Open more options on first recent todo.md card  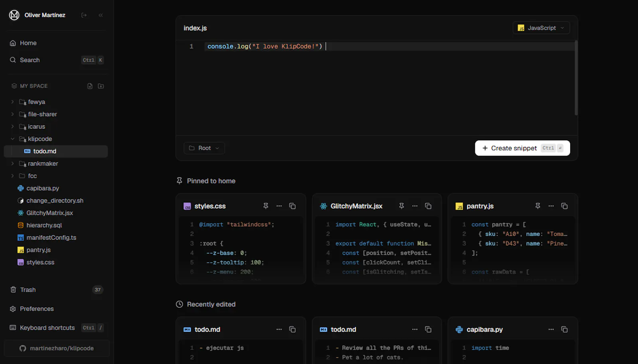(x=279, y=329)
